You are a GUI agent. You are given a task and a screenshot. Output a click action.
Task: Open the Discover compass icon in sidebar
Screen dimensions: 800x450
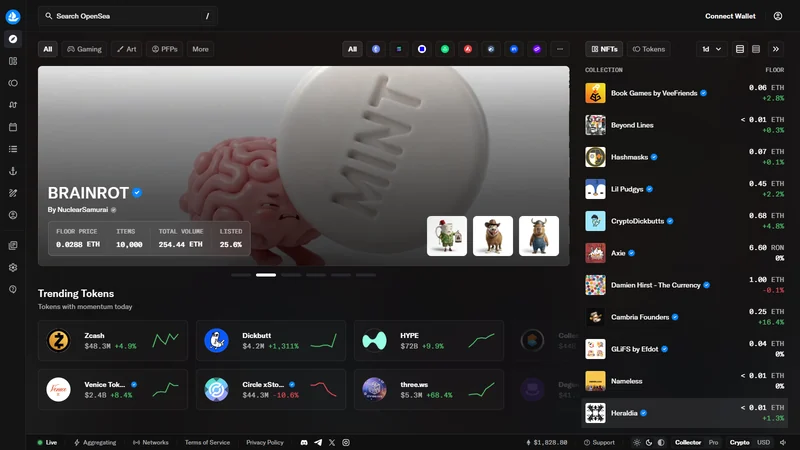[13, 39]
